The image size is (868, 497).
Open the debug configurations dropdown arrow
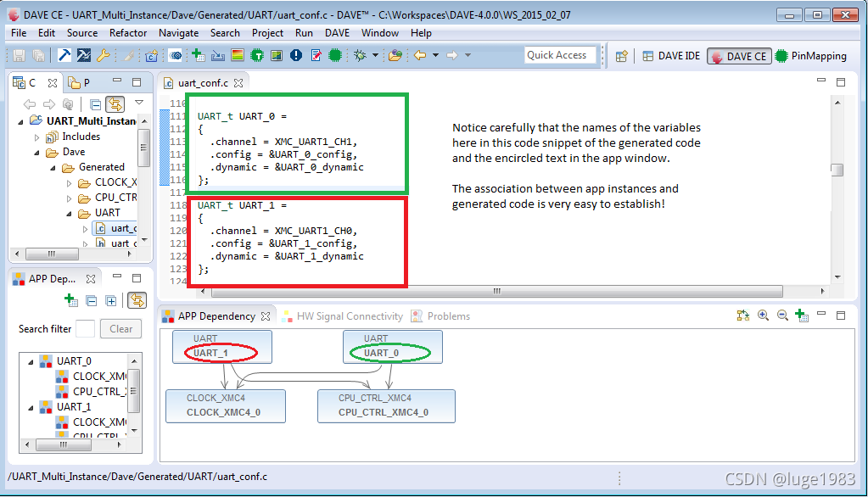375,55
